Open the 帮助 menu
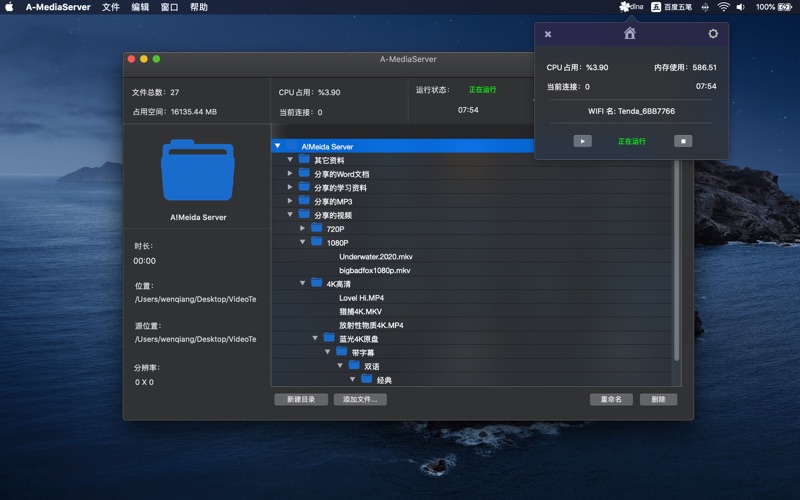Image resolution: width=800 pixels, height=500 pixels. (x=199, y=7)
